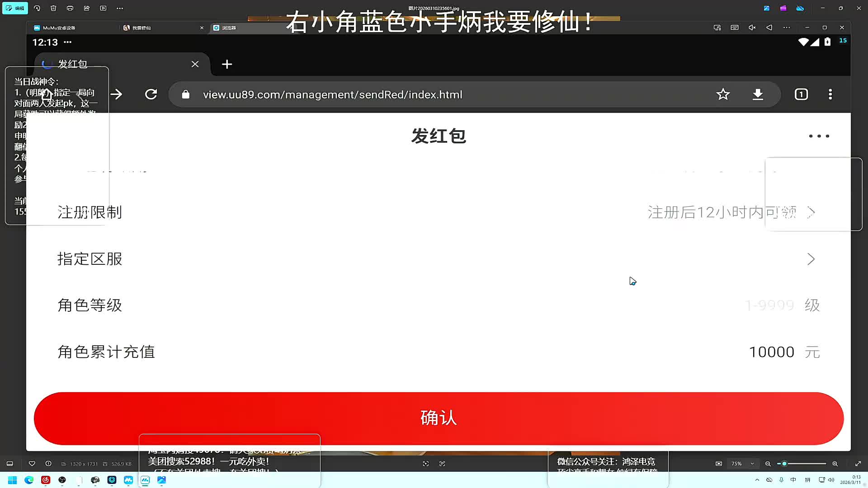This screenshot has width=868, height=488.
Task: Open the tab switcher showing 1 tab
Action: tap(801, 94)
